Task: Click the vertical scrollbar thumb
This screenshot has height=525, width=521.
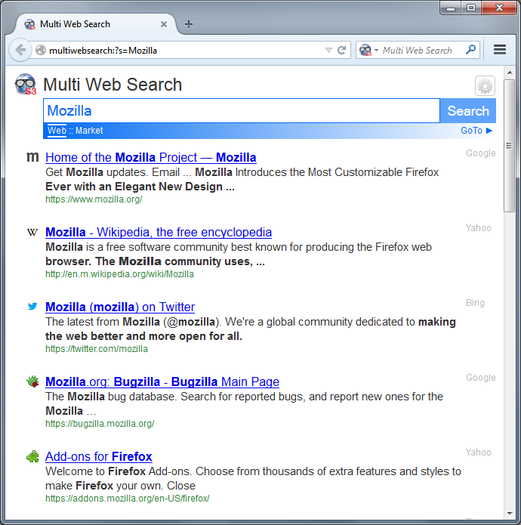Action: click(x=509, y=146)
